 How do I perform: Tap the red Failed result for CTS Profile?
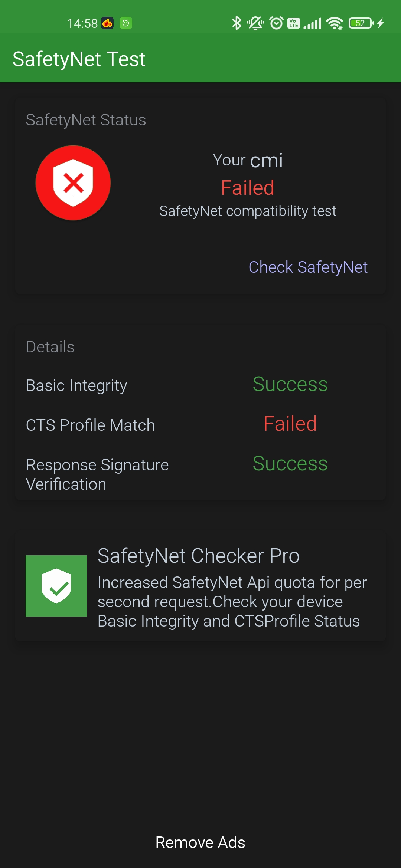(290, 424)
